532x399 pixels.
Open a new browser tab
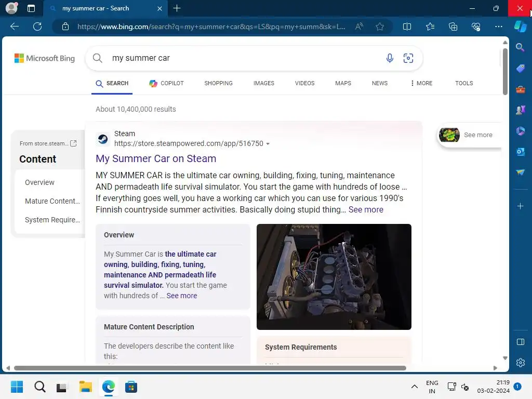(x=177, y=8)
